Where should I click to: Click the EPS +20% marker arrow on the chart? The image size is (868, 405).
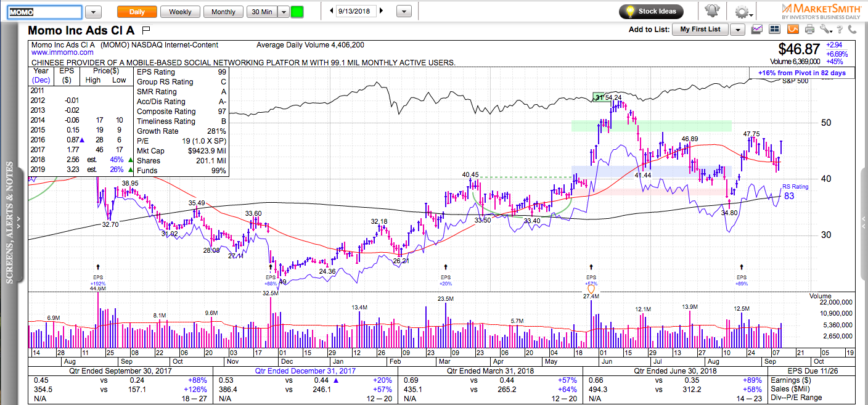(x=445, y=267)
